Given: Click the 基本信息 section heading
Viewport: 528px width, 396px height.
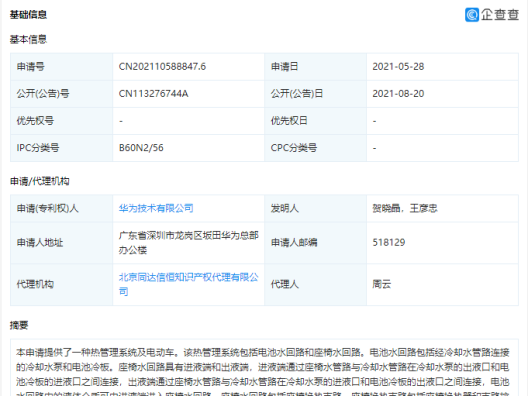Looking at the screenshot, I should 28,39.
